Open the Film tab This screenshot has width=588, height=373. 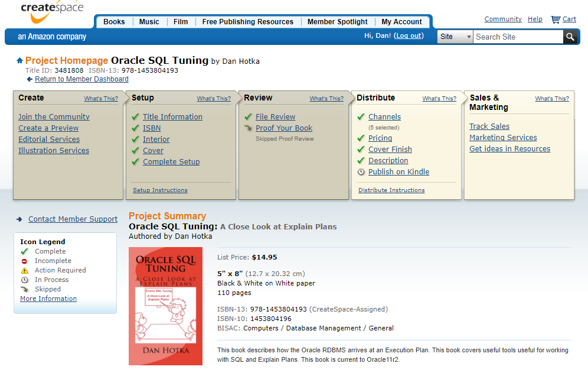click(181, 22)
